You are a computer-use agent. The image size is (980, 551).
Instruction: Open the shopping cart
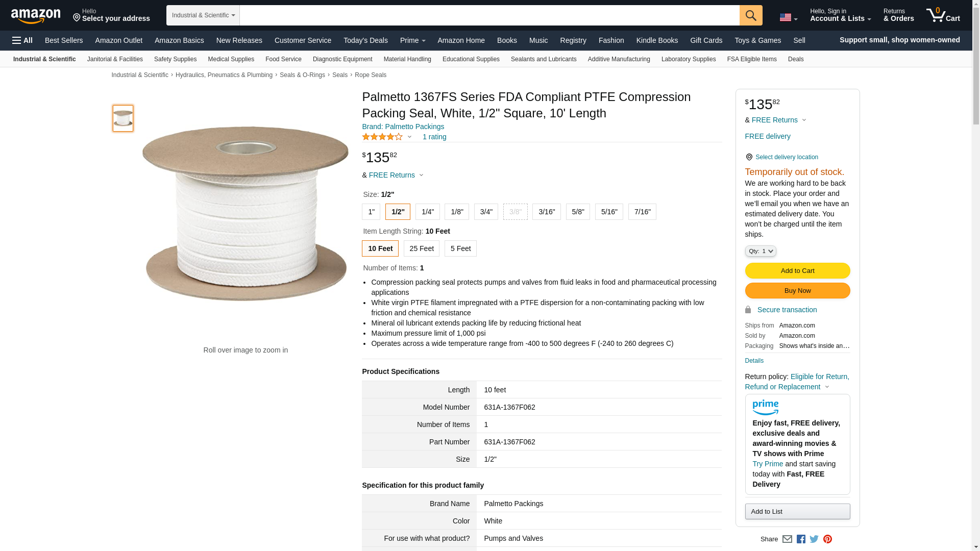click(943, 15)
